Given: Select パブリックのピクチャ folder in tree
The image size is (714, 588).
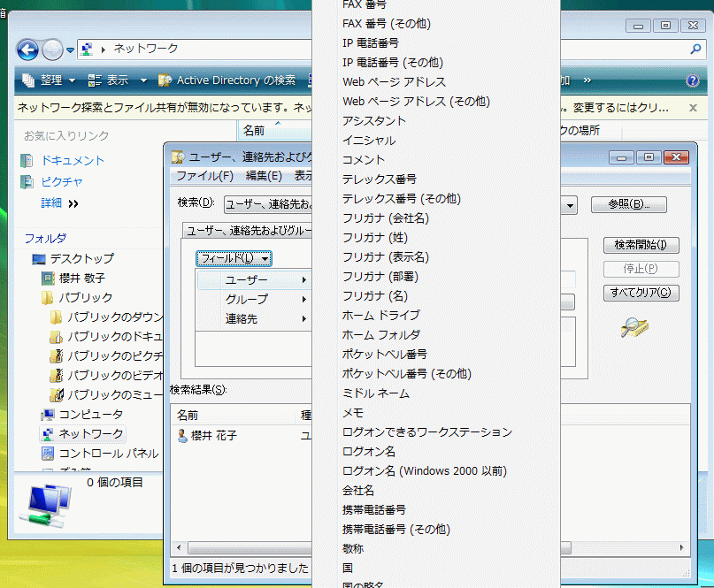Looking at the screenshot, I should click(x=115, y=355).
